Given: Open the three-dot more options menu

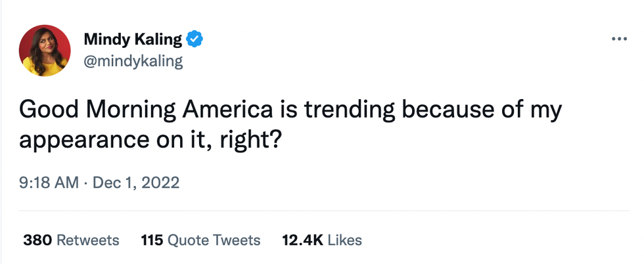Looking at the screenshot, I should tap(619, 39).
